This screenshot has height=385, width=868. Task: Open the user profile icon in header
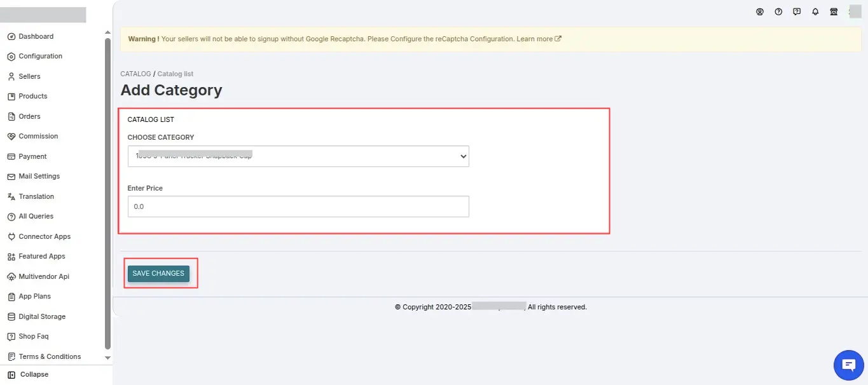760,11
